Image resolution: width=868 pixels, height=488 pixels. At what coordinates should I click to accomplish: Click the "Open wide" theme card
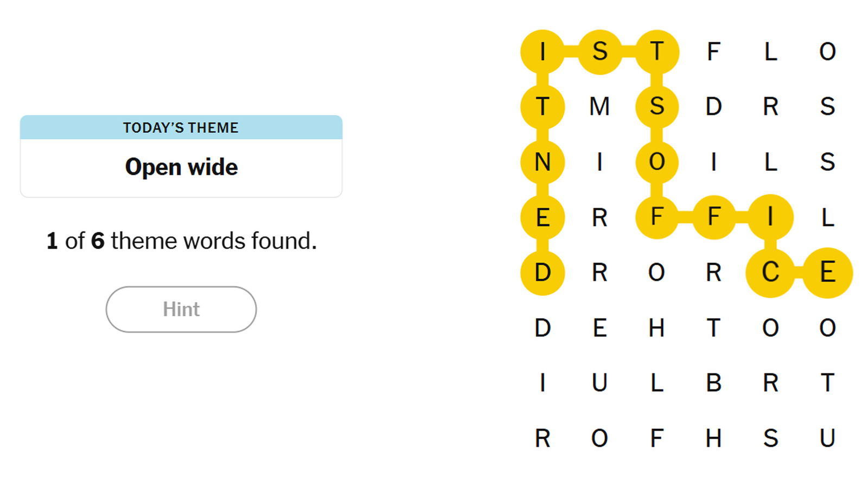[x=181, y=156]
